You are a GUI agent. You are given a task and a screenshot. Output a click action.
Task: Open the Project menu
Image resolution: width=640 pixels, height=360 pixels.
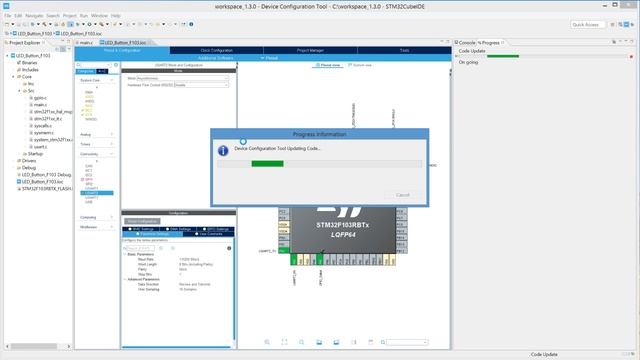click(x=69, y=16)
